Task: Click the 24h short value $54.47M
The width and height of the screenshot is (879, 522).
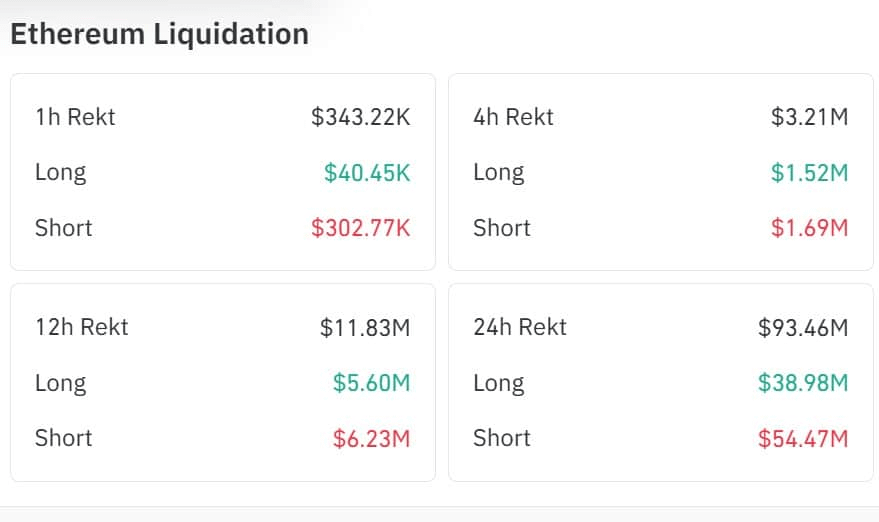Action: pyautogui.click(x=802, y=438)
